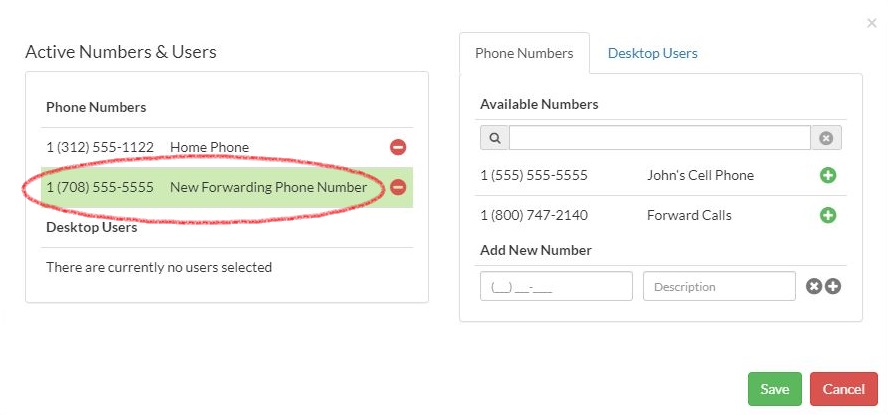
Task: Select the 1 (312) 555-1122 row
Action: 227,147
